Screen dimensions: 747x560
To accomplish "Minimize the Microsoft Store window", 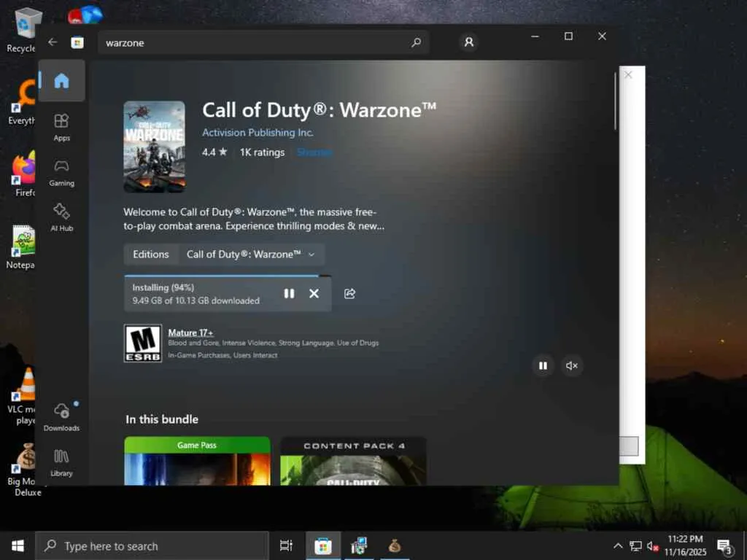I will [x=535, y=36].
